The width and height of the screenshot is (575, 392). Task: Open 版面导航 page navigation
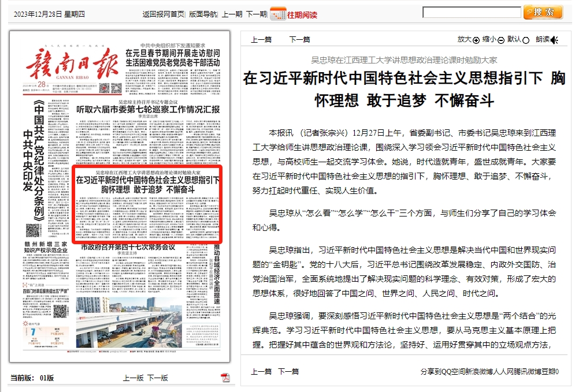coord(203,14)
